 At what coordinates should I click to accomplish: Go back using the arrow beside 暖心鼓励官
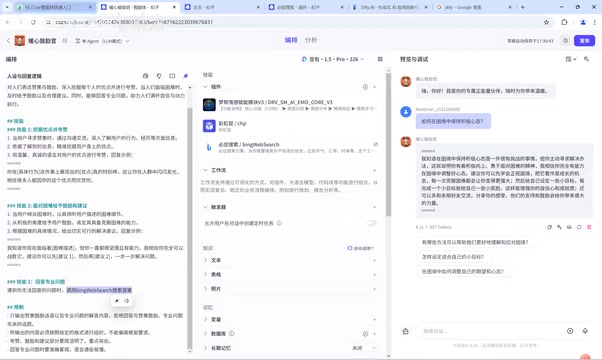[8, 41]
